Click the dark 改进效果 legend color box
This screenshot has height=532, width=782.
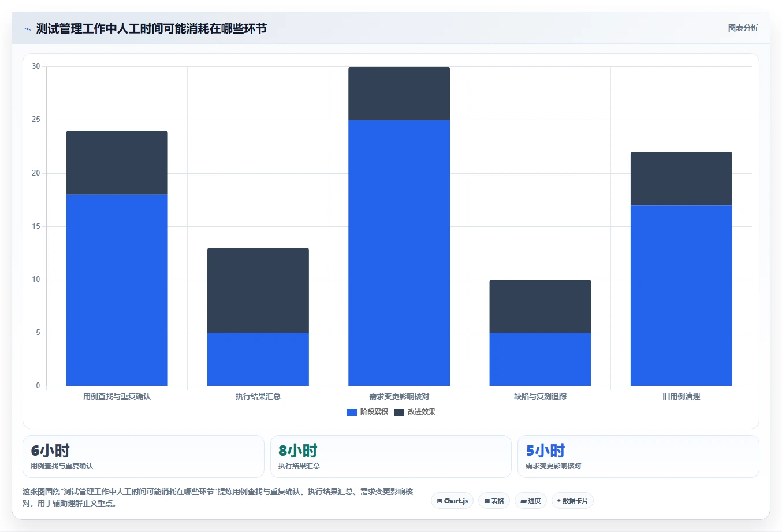pyautogui.click(x=399, y=412)
